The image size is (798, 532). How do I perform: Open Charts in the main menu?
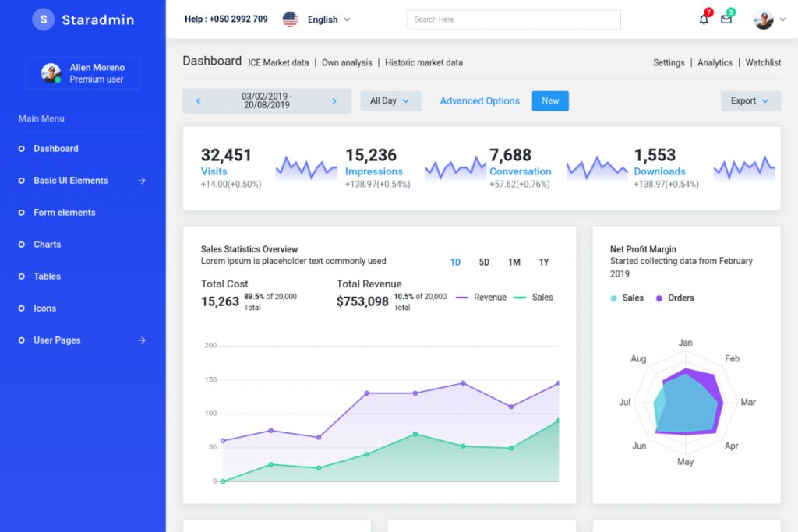coord(47,244)
